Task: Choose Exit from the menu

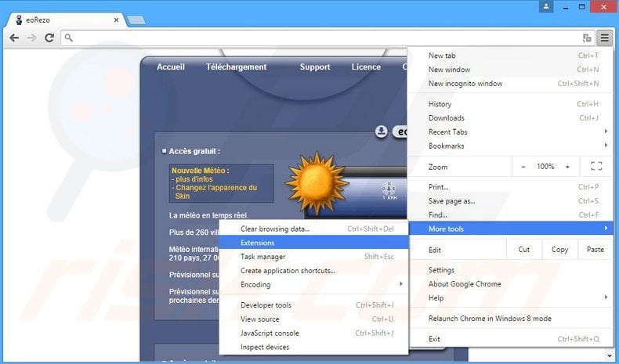Action: coord(511,339)
